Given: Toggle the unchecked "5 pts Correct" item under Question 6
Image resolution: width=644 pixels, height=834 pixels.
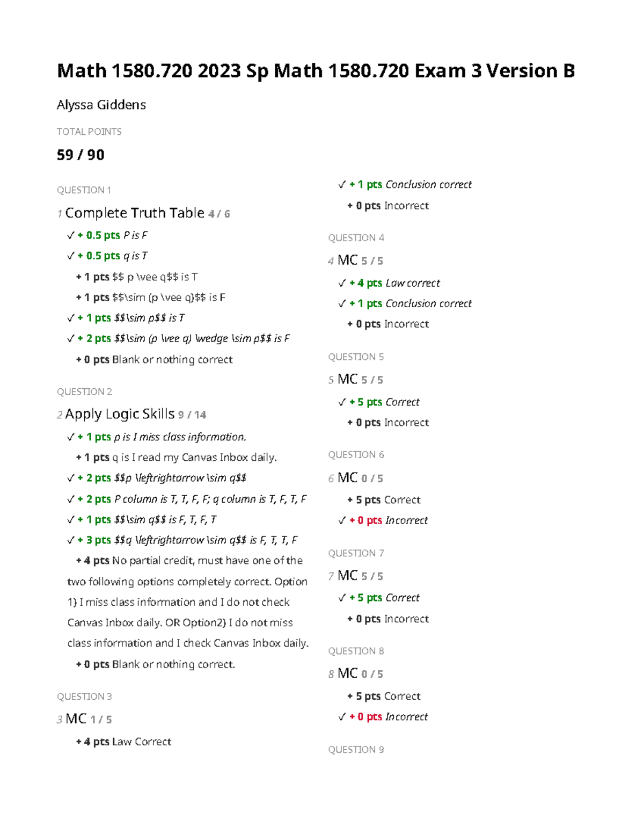Looking at the screenshot, I should tap(384, 500).
